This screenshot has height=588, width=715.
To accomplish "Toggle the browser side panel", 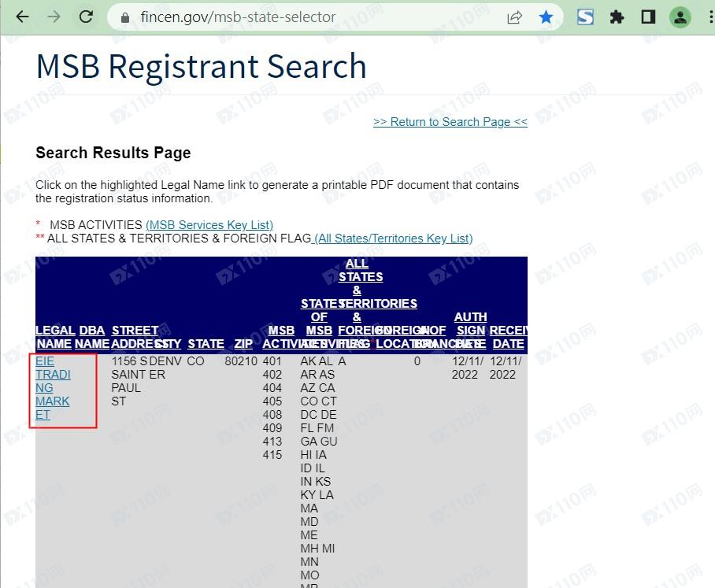I will click(x=648, y=17).
